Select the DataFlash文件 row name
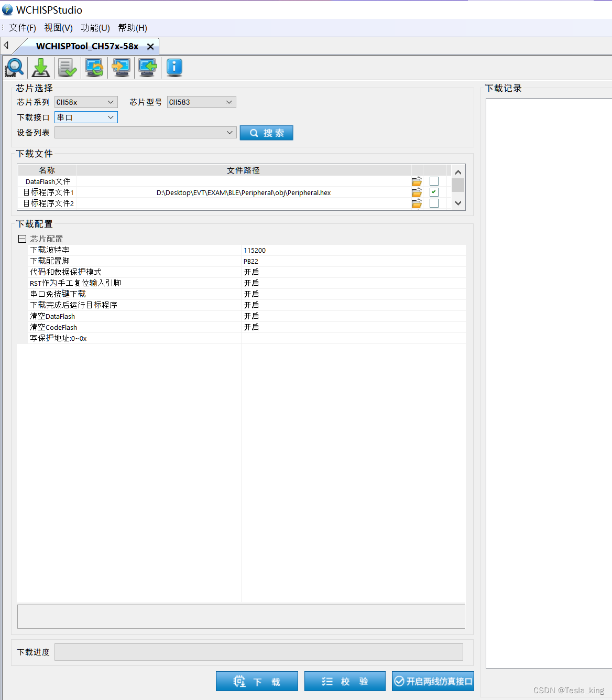 point(48,181)
